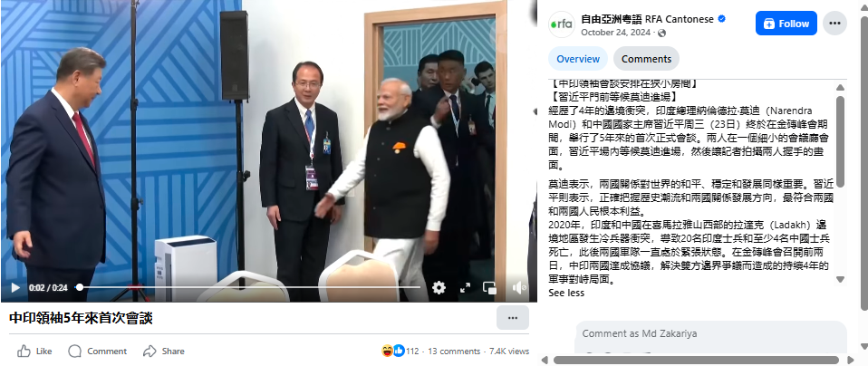
Task: Open more options beneath the video
Action: tap(513, 318)
